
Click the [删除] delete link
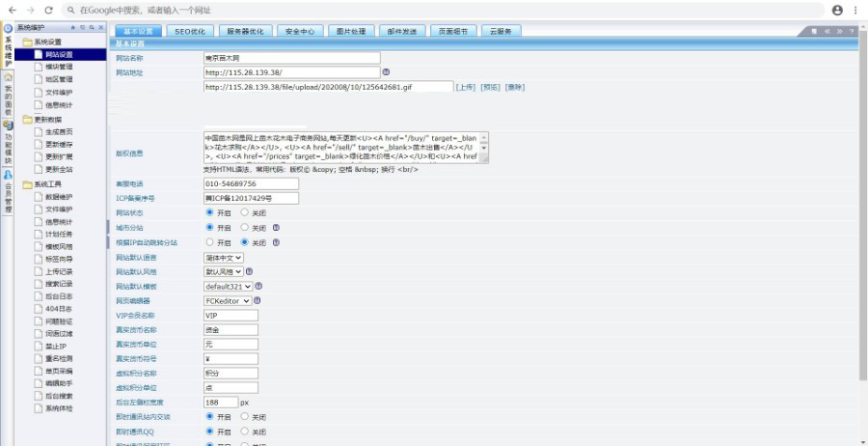point(515,87)
